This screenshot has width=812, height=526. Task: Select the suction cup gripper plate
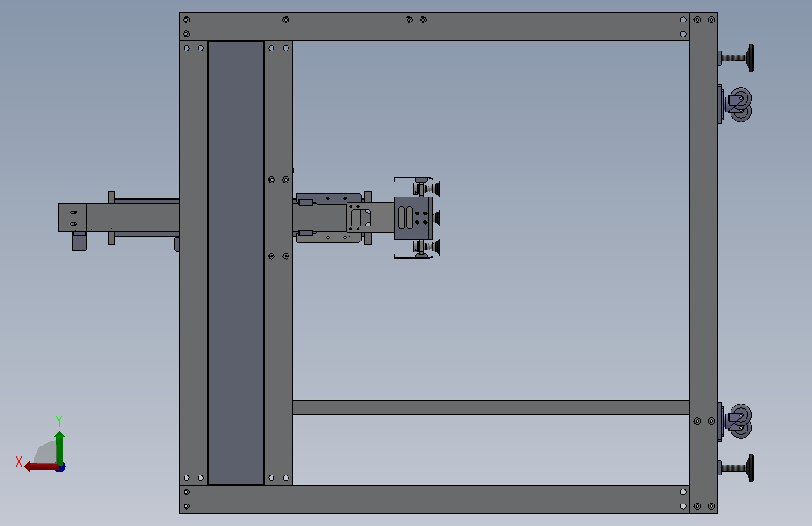[x=413, y=218]
